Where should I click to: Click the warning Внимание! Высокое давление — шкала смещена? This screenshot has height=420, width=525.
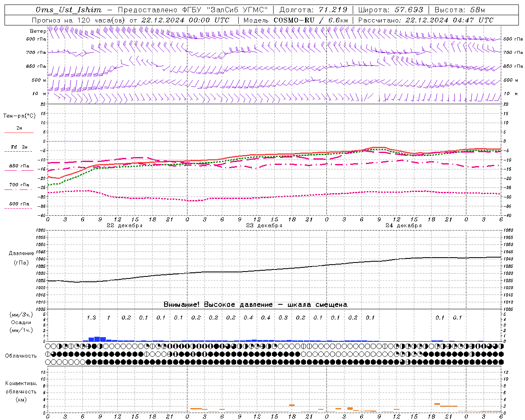click(x=255, y=305)
